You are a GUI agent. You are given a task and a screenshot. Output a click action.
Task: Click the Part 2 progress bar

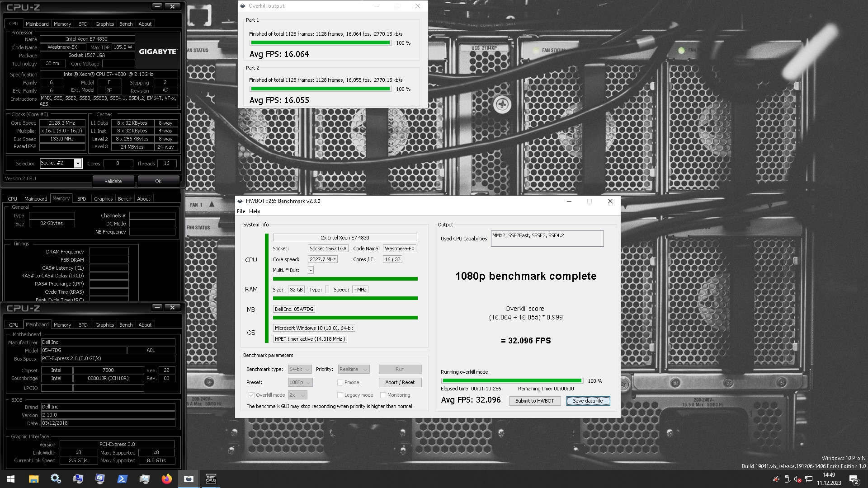tap(321, 89)
